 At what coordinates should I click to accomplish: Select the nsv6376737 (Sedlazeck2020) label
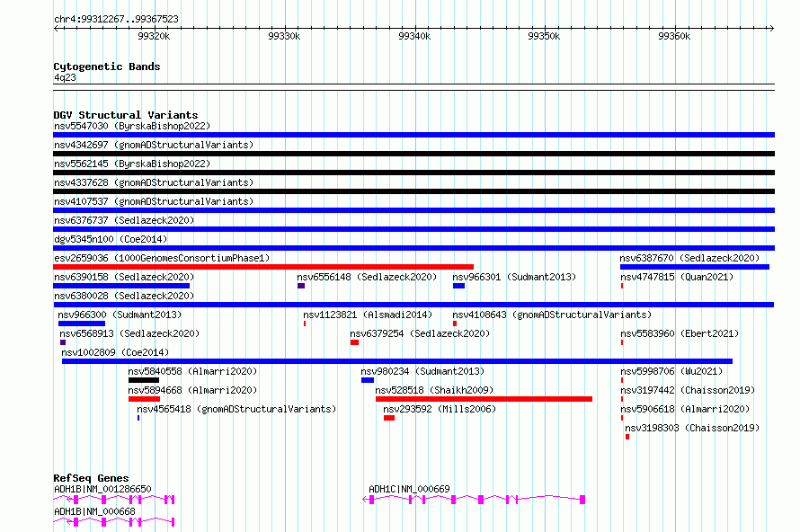[124, 220]
